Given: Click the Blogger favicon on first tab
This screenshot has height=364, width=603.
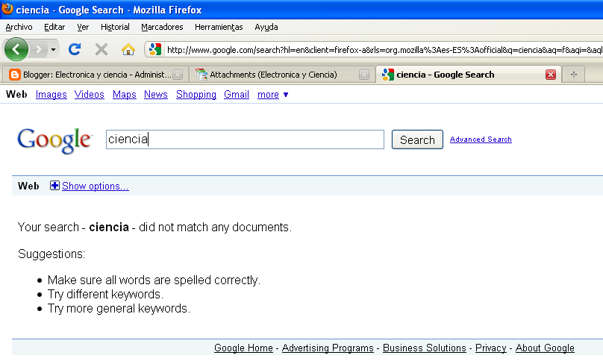Looking at the screenshot, I should (x=15, y=75).
